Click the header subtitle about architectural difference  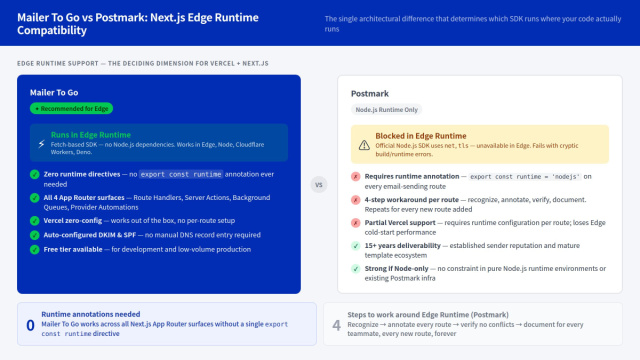click(x=473, y=24)
